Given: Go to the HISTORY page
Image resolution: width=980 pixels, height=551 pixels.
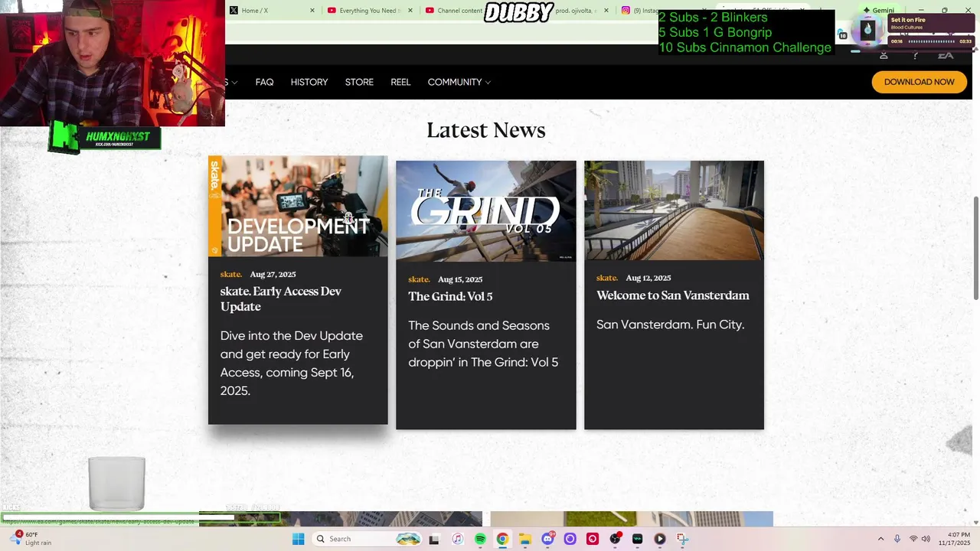Looking at the screenshot, I should pyautogui.click(x=309, y=82).
